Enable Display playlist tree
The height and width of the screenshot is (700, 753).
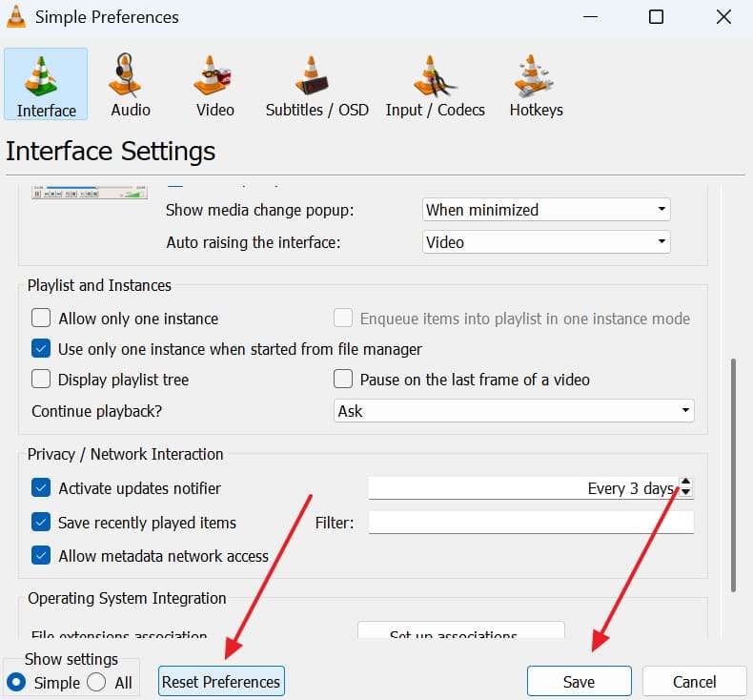pos(41,379)
